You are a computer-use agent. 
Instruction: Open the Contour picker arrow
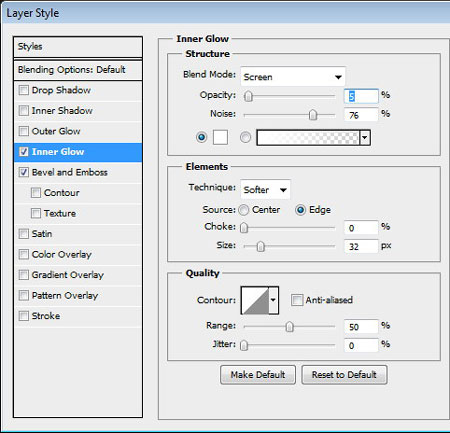coord(273,300)
